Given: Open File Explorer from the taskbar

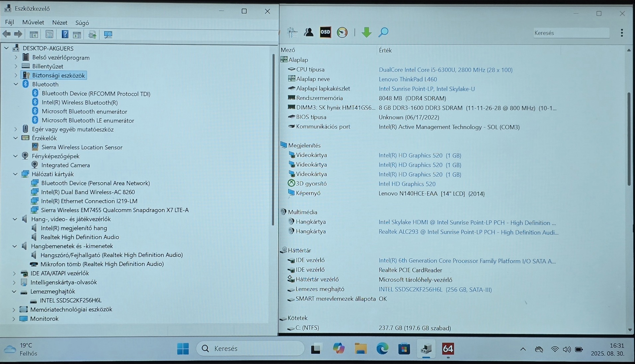Looking at the screenshot, I should [360, 349].
